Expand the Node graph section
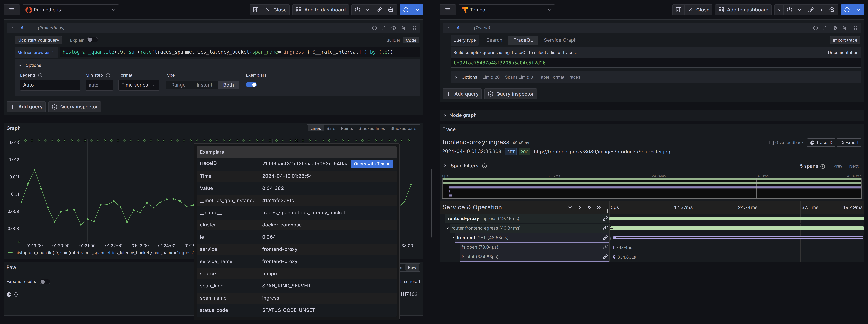This screenshot has width=868, height=324. click(x=463, y=115)
